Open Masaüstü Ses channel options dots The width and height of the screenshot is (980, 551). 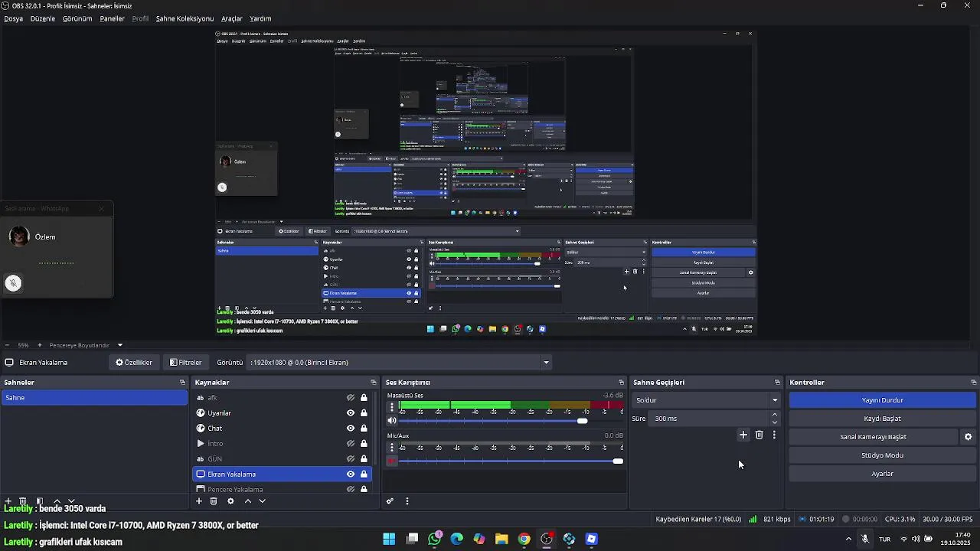(392, 407)
